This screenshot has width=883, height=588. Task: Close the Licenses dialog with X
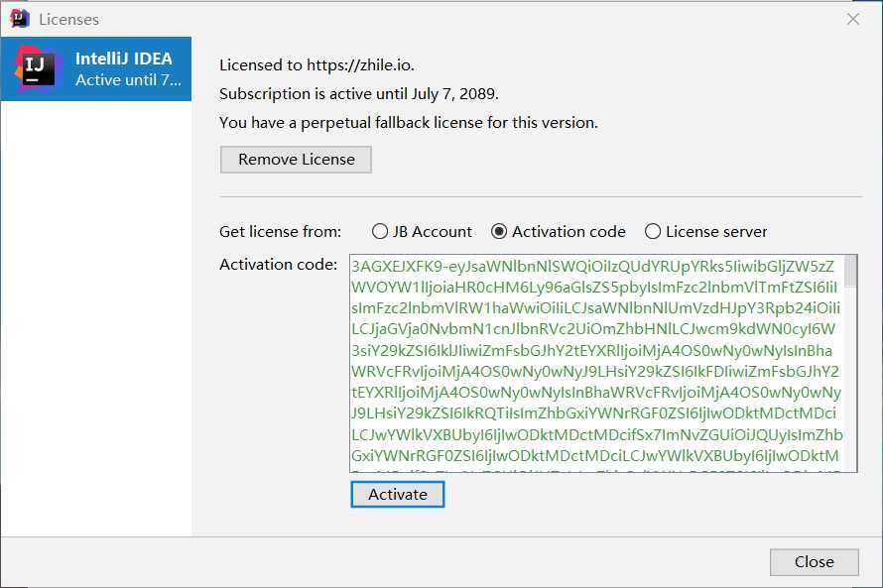coord(853,19)
